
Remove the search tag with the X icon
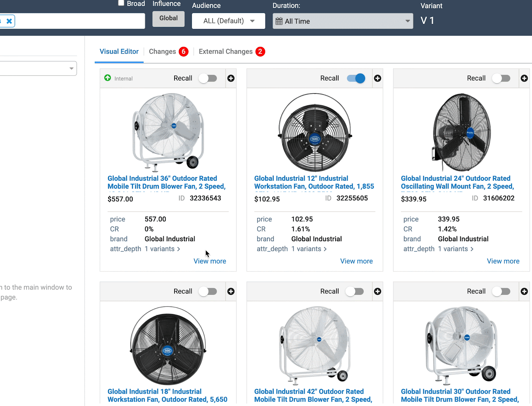(9, 21)
